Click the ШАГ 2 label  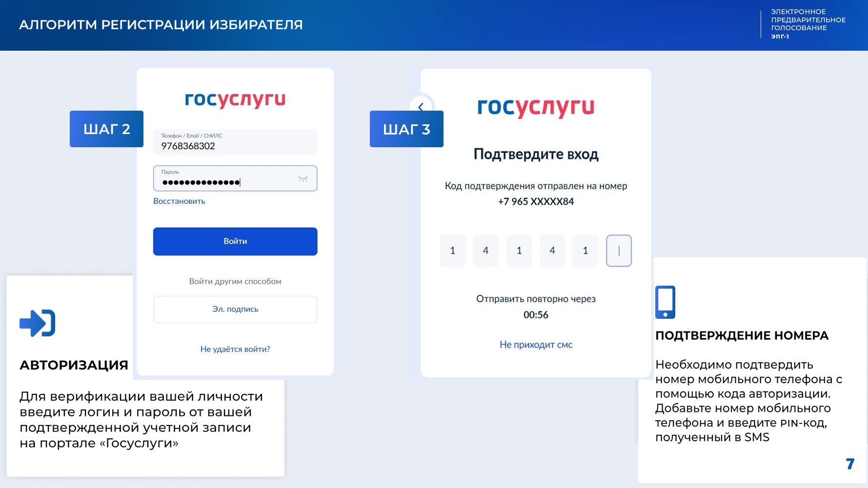[106, 129]
